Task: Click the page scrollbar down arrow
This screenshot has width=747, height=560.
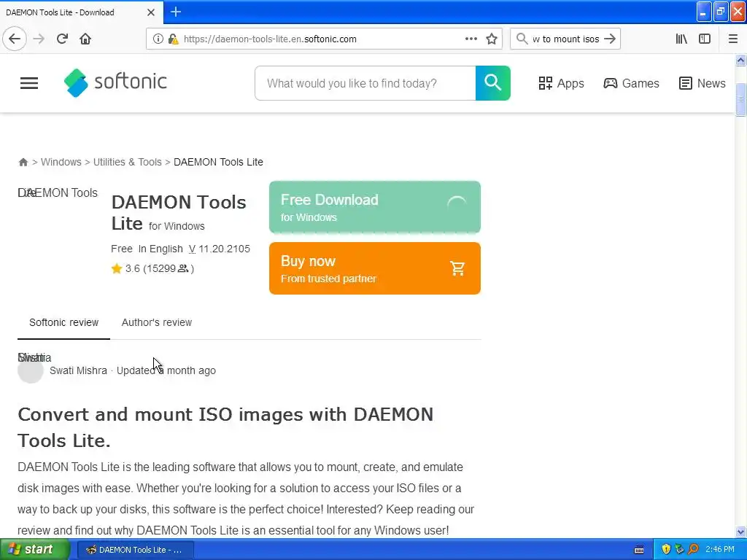Action: (740, 532)
